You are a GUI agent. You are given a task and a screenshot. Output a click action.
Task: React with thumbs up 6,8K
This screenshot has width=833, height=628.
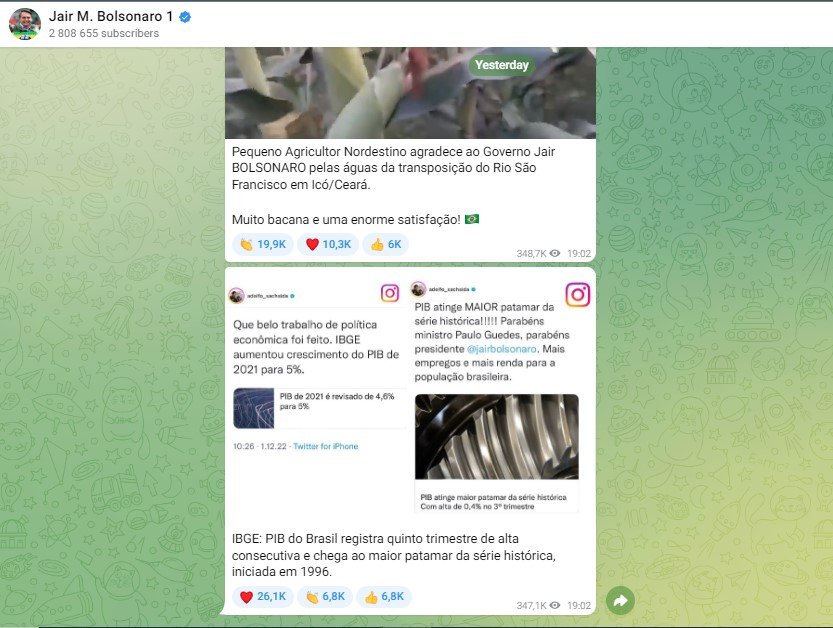tap(384, 597)
